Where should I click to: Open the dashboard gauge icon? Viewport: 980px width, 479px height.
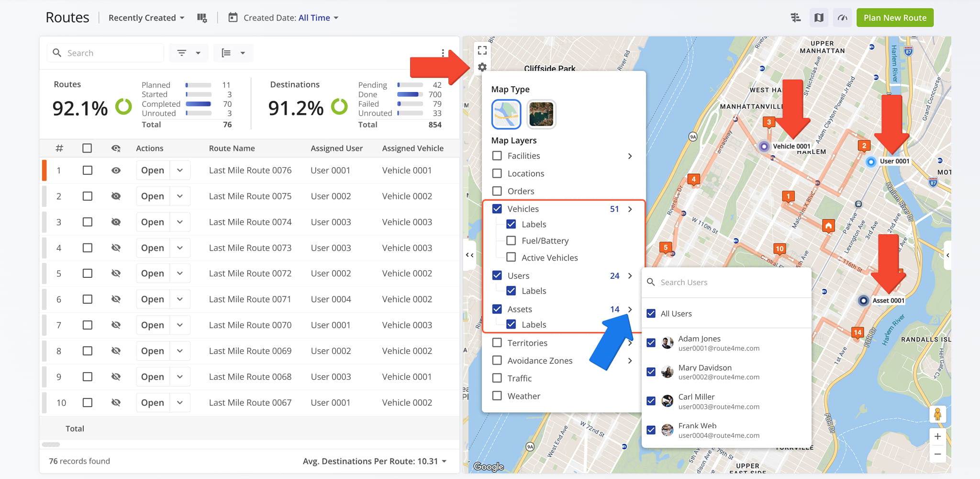[842, 18]
